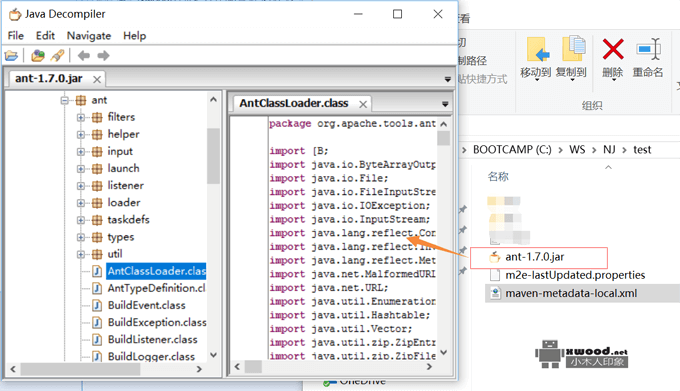
Task: Click test in the Explorer breadcrumb
Action: (x=642, y=150)
